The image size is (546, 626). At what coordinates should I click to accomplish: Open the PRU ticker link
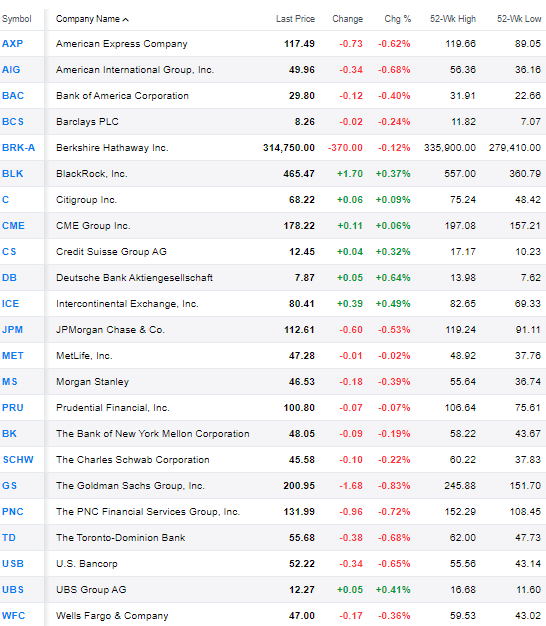[13, 407]
